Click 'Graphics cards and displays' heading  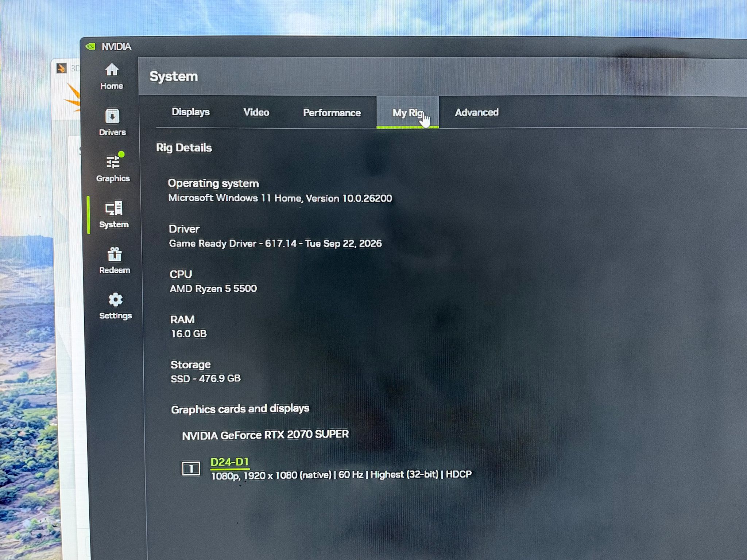[240, 409]
